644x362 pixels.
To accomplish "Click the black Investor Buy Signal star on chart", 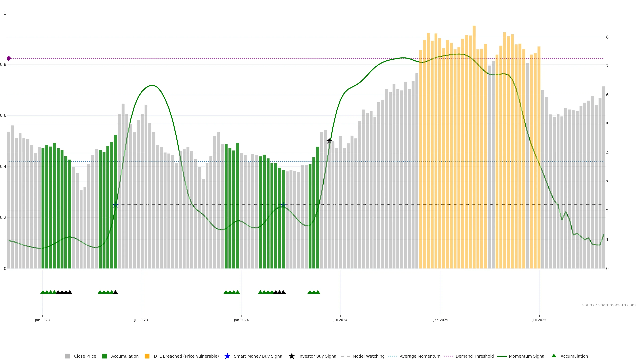I will pos(329,141).
